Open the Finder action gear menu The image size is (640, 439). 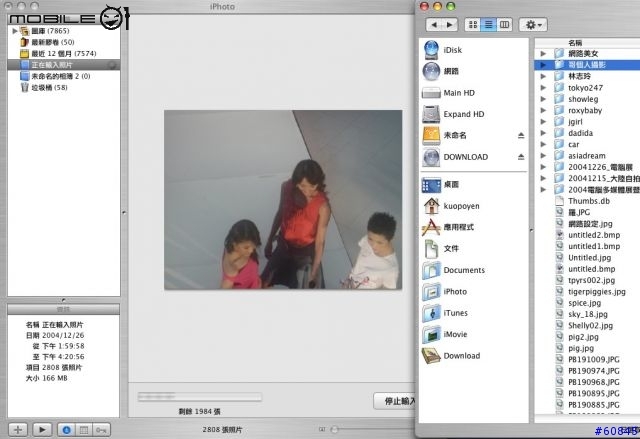pyautogui.click(x=533, y=25)
